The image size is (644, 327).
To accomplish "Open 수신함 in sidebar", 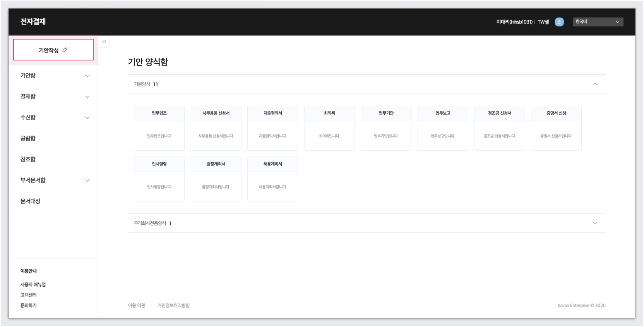I will (x=53, y=117).
